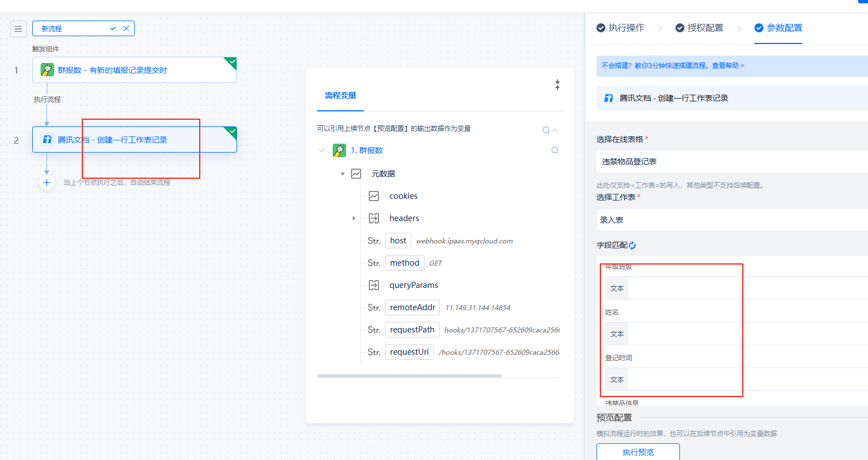Image resolution: width=868 pixels, height=460 pixels.
Task: Click the 执行操作 step check icon
Action: click(601, 28)
